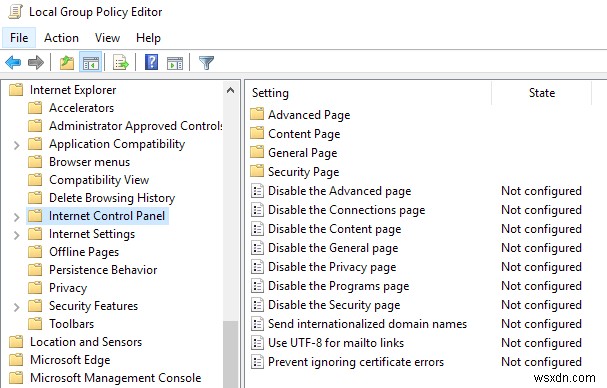This screenshot has height=388, width=607.
Task: Select Microsoft Edge in the tree
Action: [70, 360]
